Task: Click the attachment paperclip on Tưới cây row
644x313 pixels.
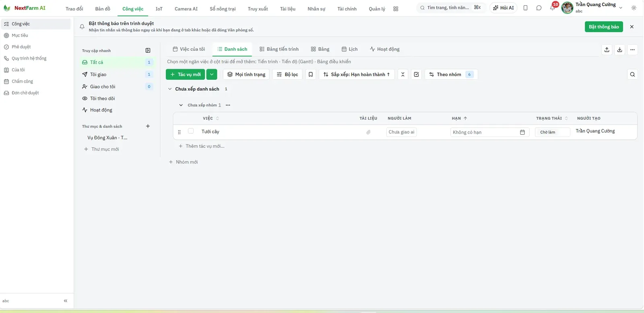Action: (x=368, y=132)
